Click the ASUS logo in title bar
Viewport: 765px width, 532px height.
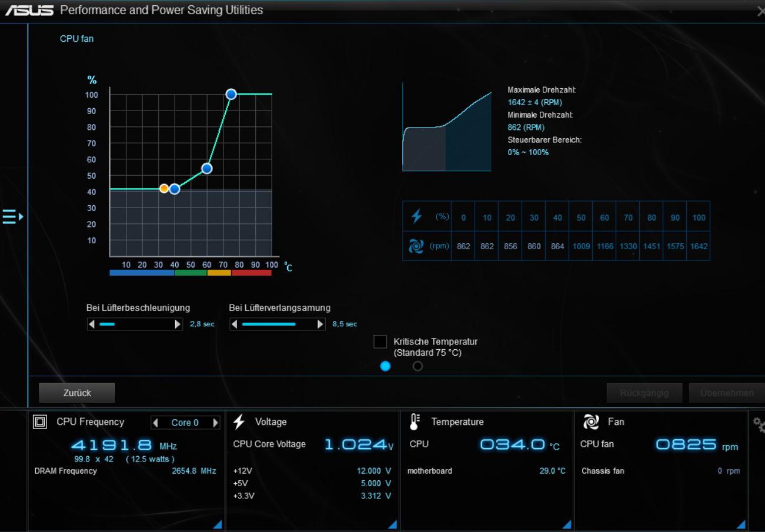coord(29,11)
